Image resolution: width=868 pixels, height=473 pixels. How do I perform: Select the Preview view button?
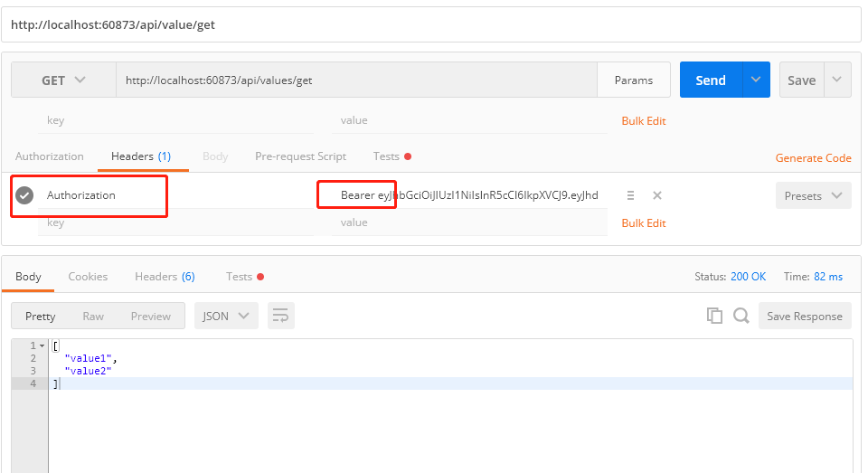click(151, 316)
